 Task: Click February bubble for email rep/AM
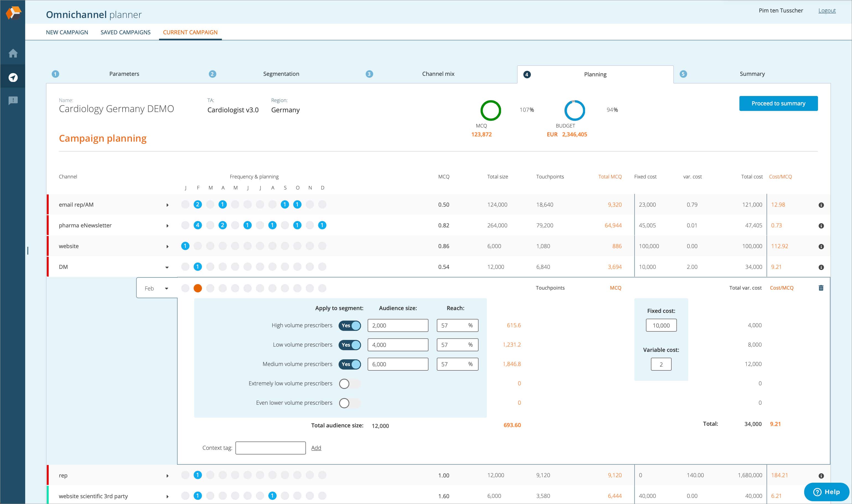point(198,204)
